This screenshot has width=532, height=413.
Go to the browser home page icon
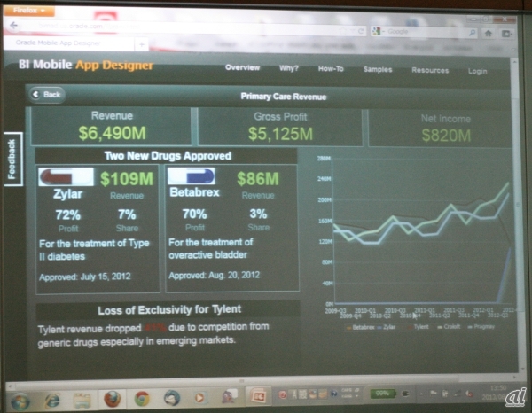(489, 33)
